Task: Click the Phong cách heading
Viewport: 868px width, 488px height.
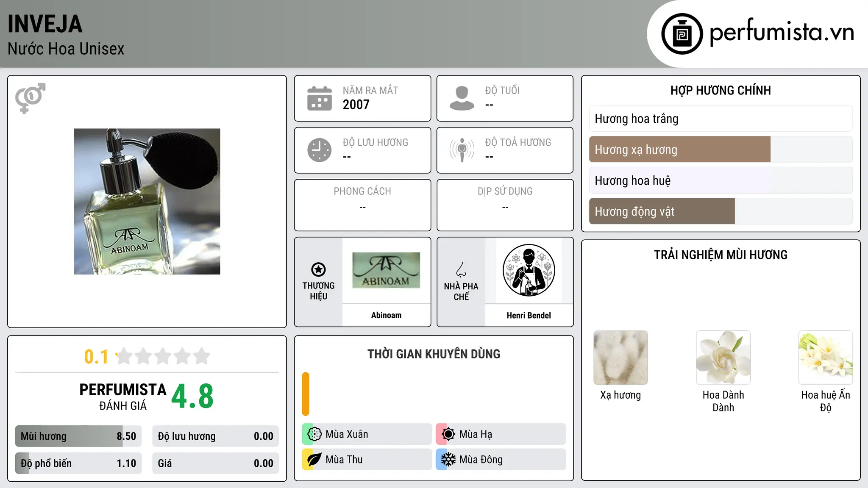Action: [362, 191]
